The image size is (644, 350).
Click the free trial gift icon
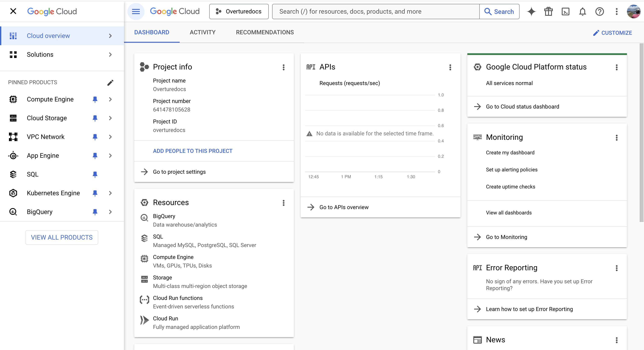pos(548,12)
